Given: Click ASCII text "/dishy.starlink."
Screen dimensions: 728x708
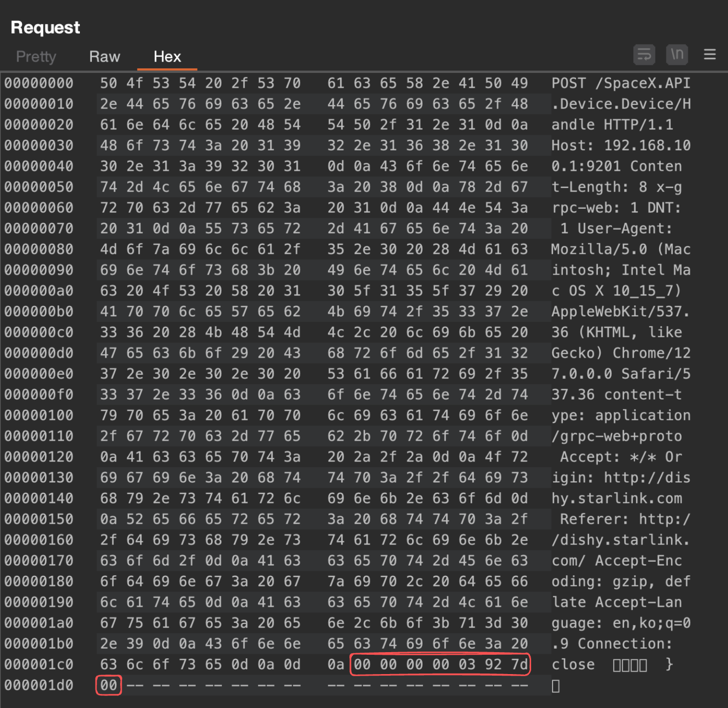Looking at the screenshot, I should click(x=621, y=540).
